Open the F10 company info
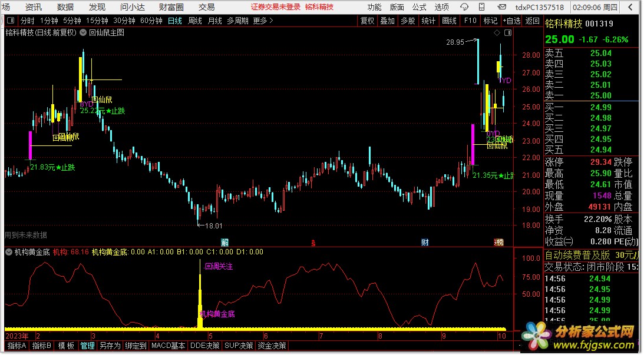Viewport: 644px width, 355px height. (470, 21)
